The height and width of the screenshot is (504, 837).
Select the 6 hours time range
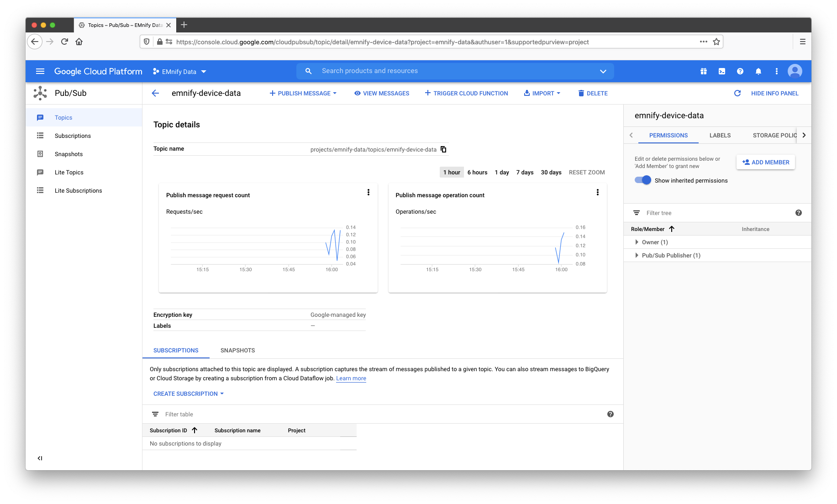pos(477,172)
